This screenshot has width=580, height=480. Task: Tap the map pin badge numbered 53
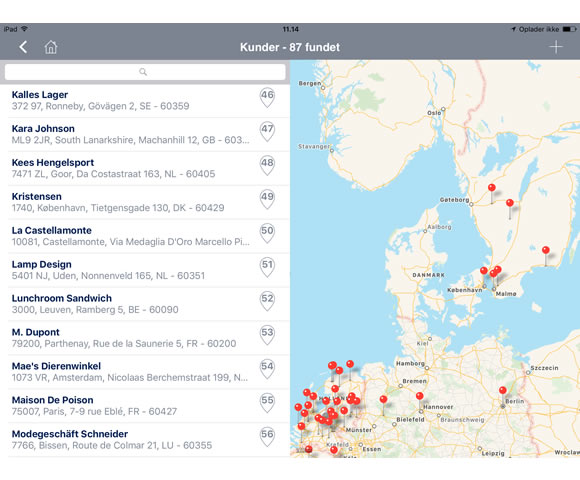pos(267,335)
